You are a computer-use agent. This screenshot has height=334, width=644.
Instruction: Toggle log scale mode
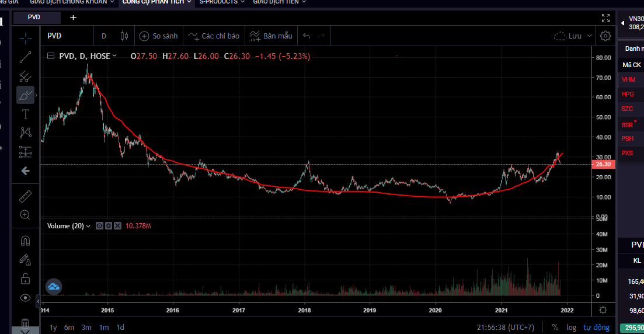click(x=571, y=328)
